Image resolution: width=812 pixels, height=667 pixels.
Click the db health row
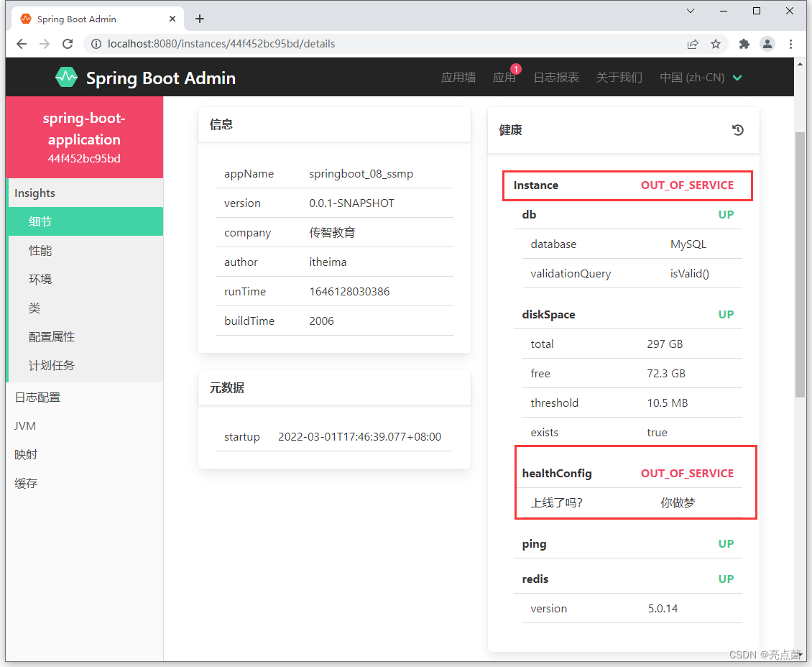coord(627,214)
